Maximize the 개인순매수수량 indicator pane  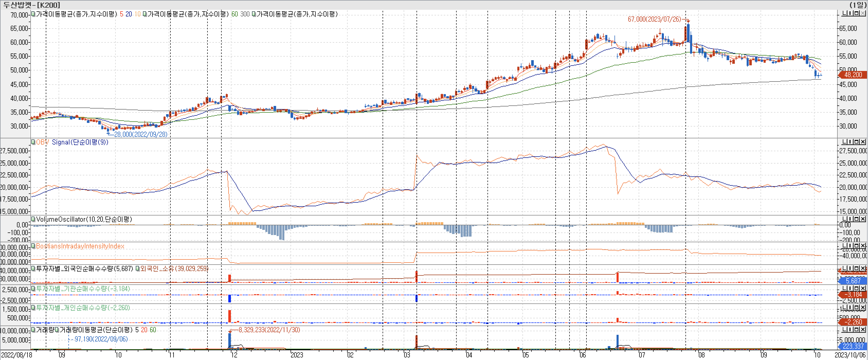point(856,308)
